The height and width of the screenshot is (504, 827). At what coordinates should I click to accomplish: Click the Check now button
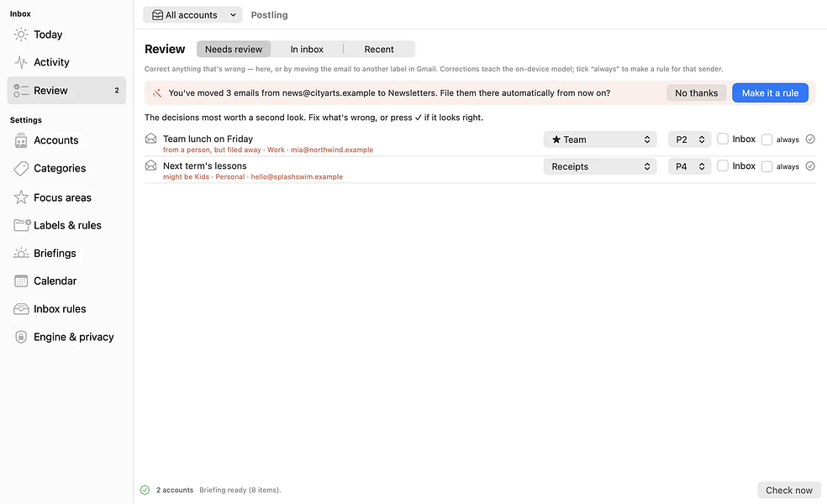[789, 490]
